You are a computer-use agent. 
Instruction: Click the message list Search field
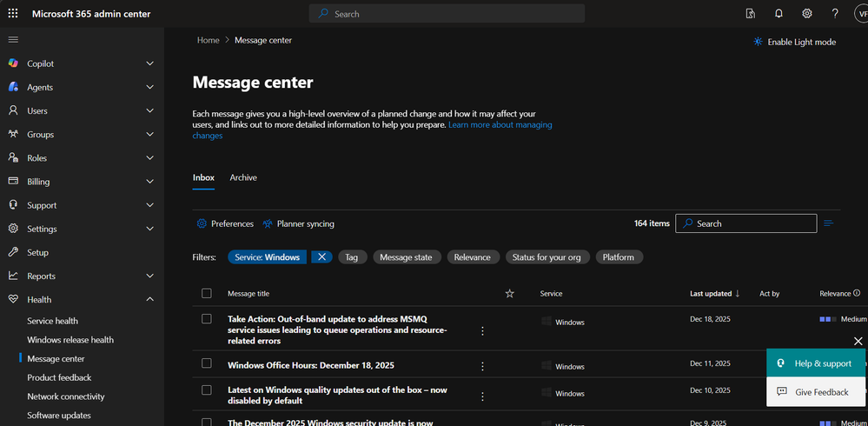(746, 223)
